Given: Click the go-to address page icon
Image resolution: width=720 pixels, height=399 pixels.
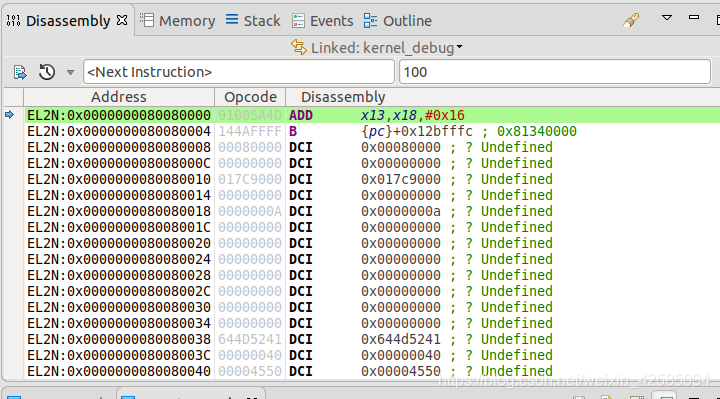Looking at the screenshot, I should [x=20, y=72].
